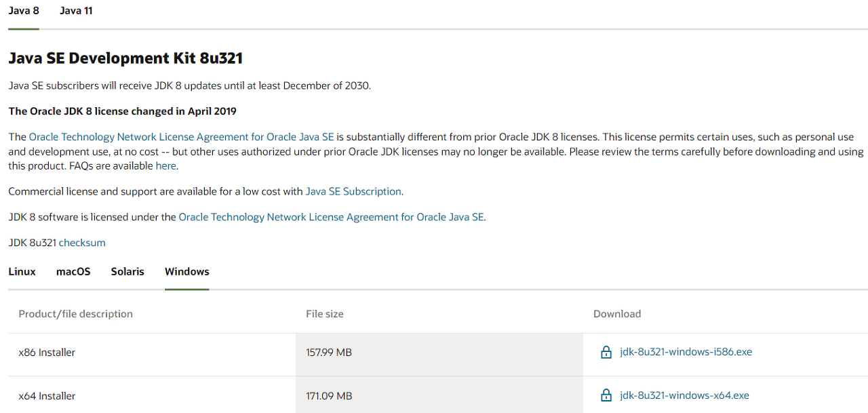Click the 'Java SE Development Kit 8u321' heading

[125, 58]
